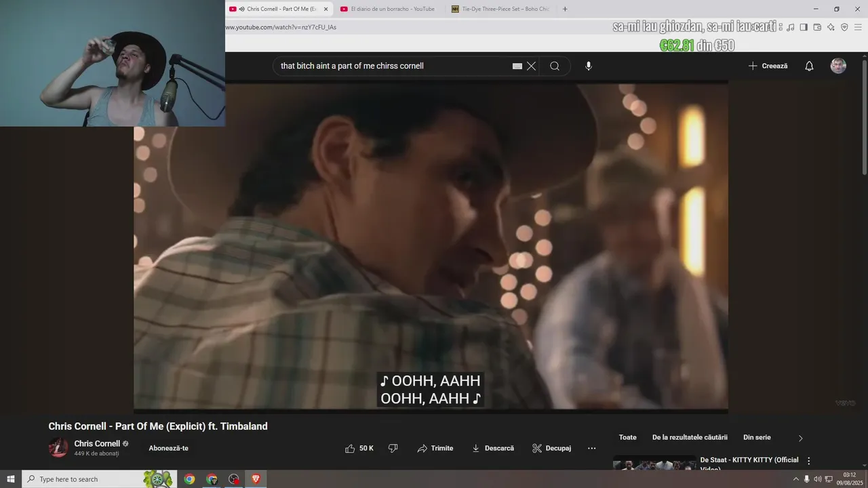Open more video actions ellipsis
The width and height of the screenshot is (868, 488).
click(591, 448)
